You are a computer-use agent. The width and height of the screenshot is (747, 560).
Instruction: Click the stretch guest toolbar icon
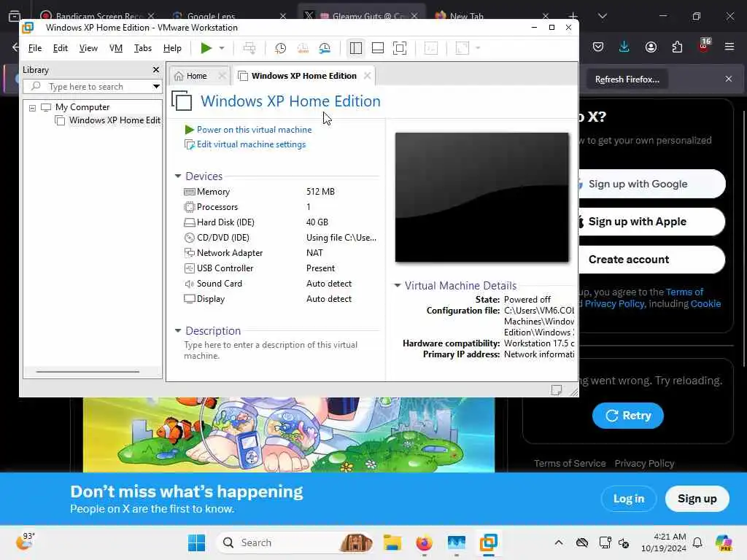(x=462, y=48)
